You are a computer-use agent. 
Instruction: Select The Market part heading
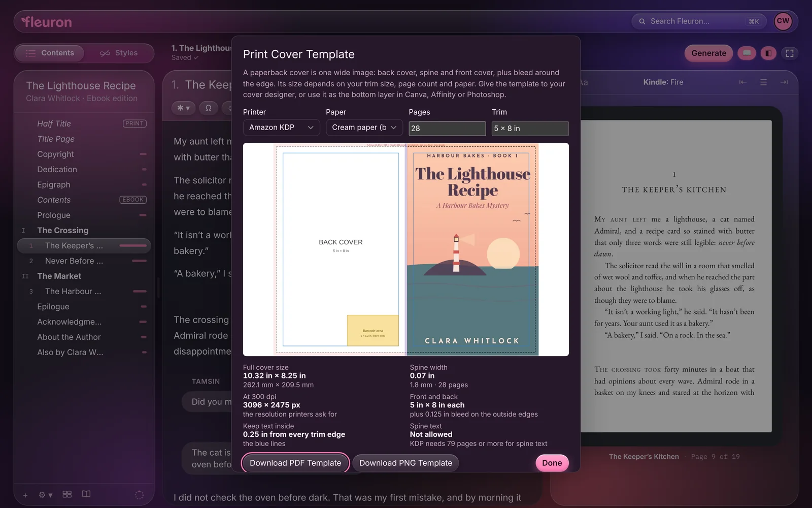pyautogui.click(x=84, y=276)
